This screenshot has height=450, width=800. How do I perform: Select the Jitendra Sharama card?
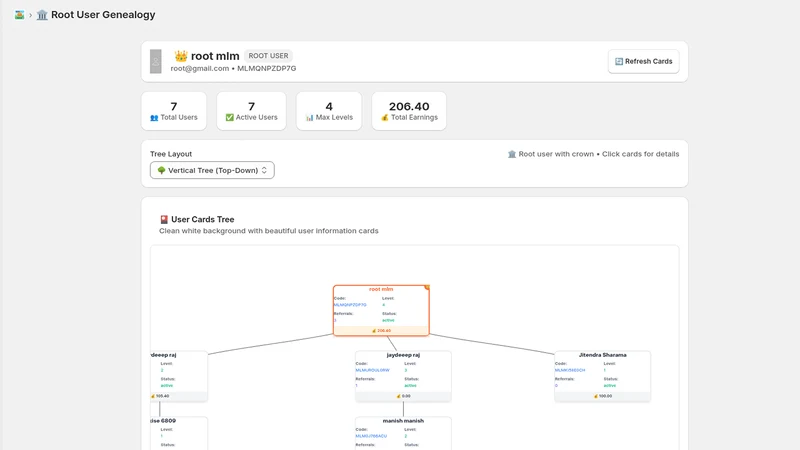[x=603, y=376]
